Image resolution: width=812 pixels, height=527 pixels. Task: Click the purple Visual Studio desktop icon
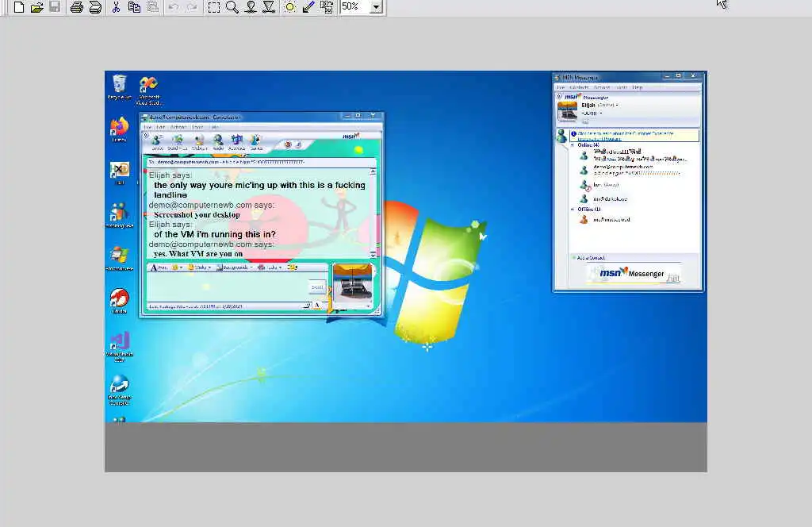(120, 347)
